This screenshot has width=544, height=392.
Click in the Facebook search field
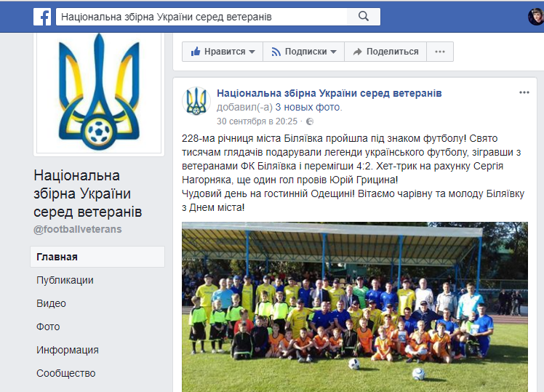pyautogui.click(x=201, y=17)
